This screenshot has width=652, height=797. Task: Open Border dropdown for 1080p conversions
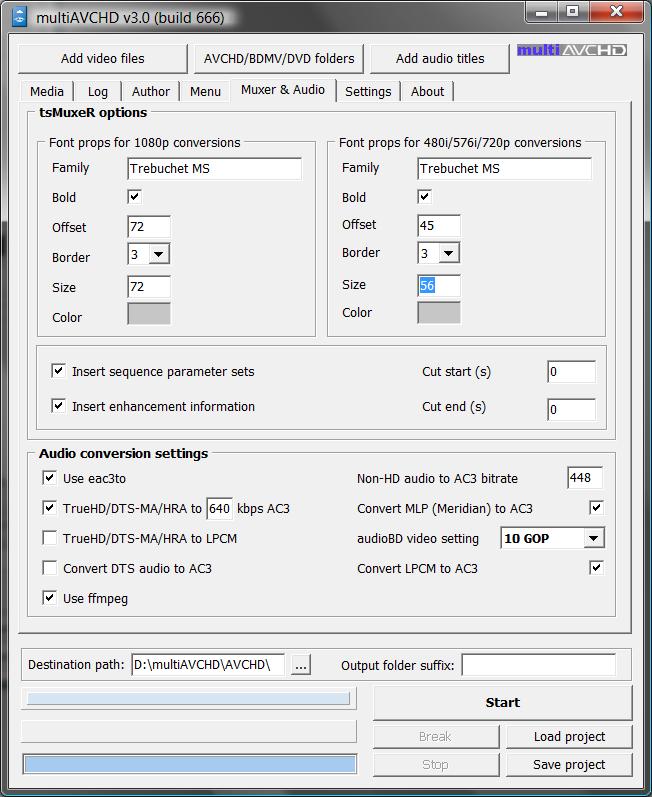(159, 254)
